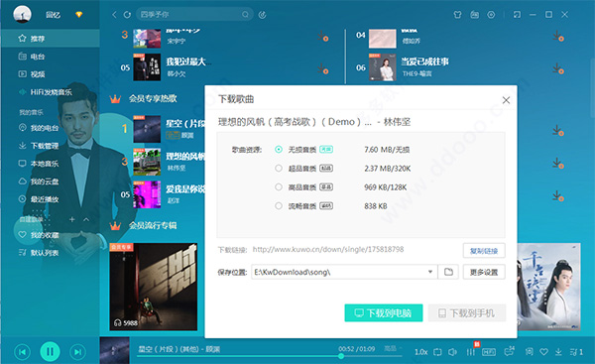Click download icon for song 04
Viewport: 595px width, 364px height.
click(558, 36)
